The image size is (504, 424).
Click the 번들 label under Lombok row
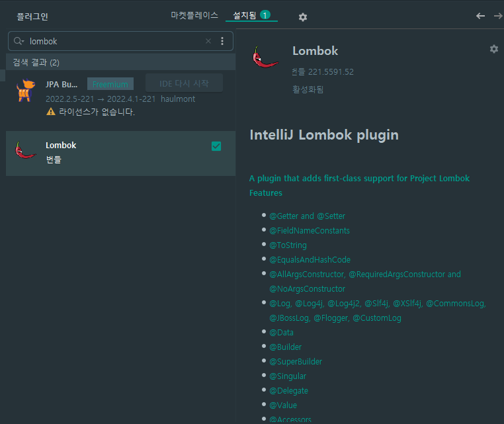coord(54,159)
